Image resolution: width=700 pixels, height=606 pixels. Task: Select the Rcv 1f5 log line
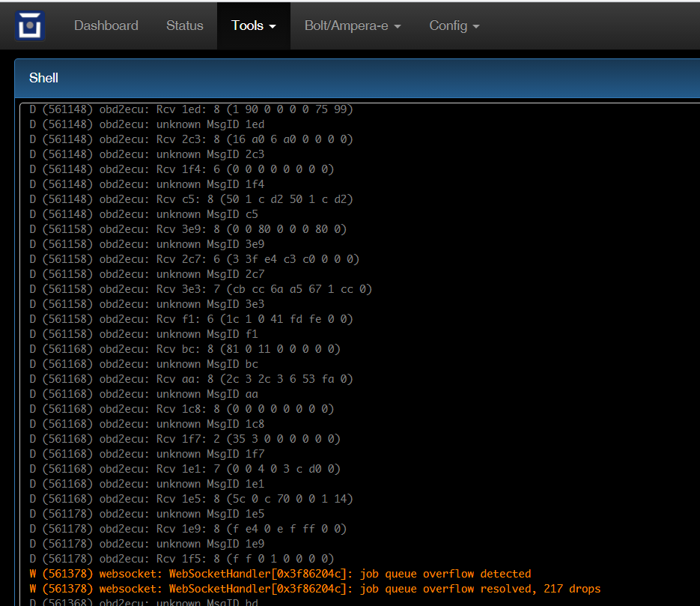(182, 559)
